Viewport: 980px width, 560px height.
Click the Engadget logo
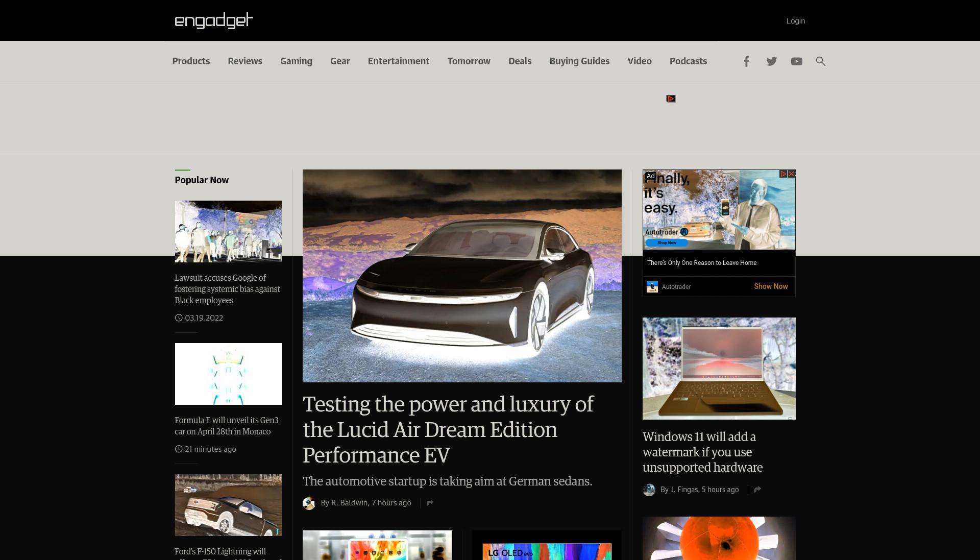213,20
